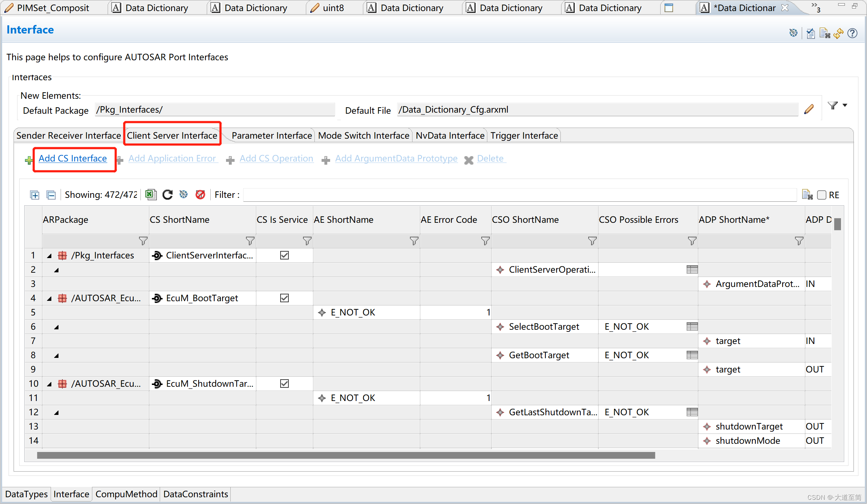The height and width of the screenshot is (504, 867).
Task: Click the refresh table icon
Action: click(x=167, y=195)
